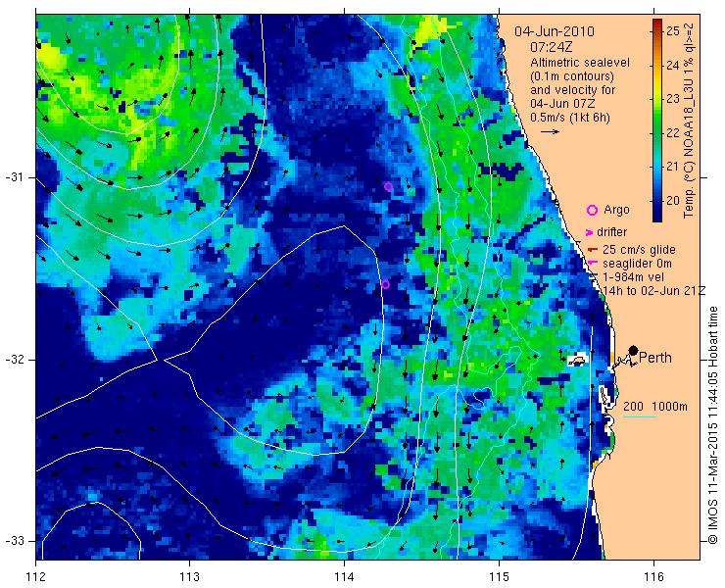
Task: Click the Perth city label
Action: tap(655, 358)
